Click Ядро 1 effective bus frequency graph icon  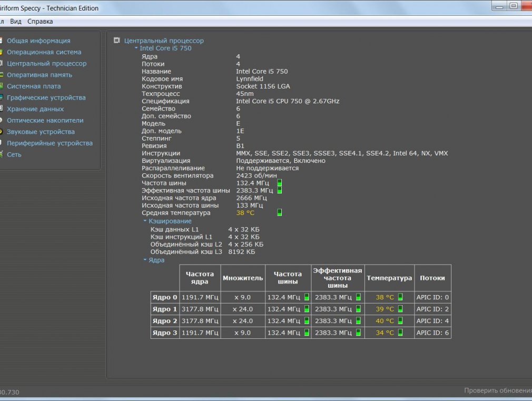tap(358, 309)
